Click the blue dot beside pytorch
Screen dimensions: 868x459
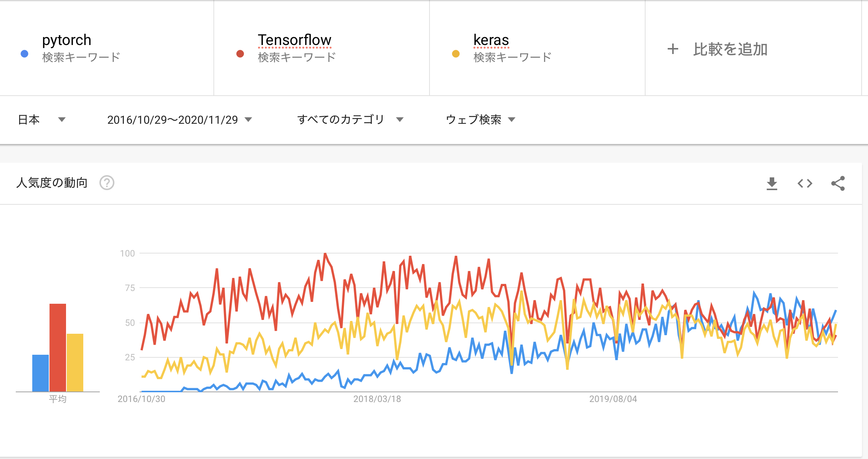coord(24,54)
